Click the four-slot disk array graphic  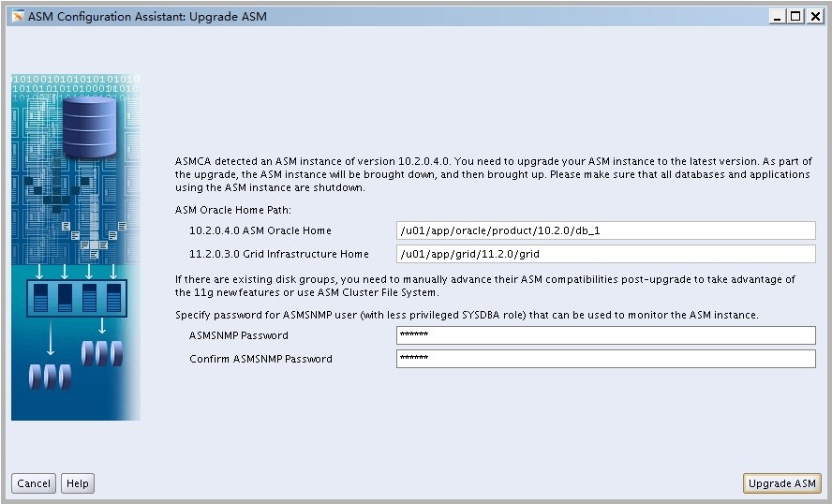point(77,299)
